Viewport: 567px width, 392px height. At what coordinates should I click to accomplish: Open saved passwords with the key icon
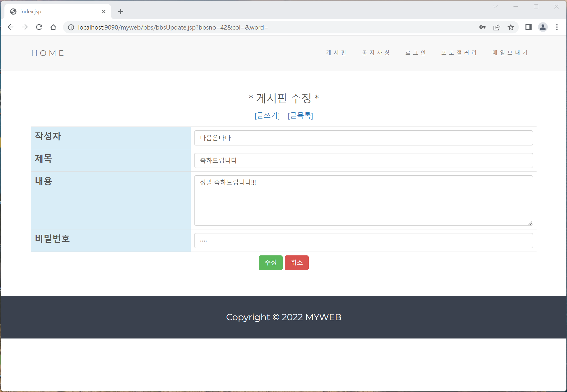pos(482,27)
